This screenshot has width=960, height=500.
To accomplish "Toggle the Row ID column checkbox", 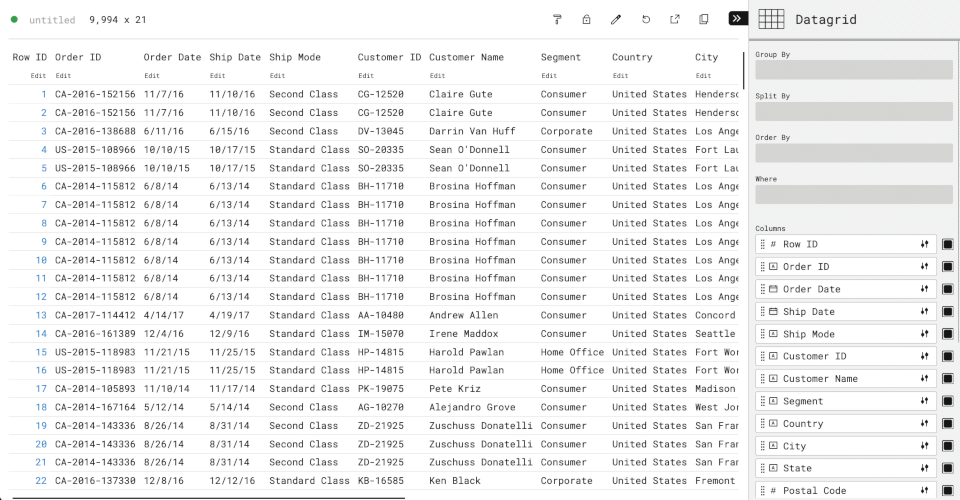I will point(948,244).
